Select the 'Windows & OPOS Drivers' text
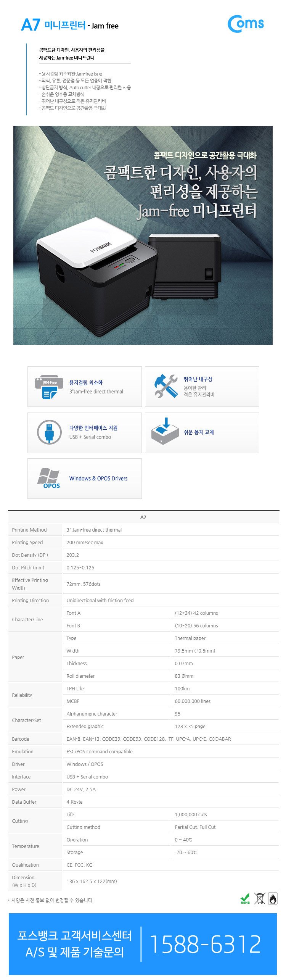Viewport: 286px width, 980px height. click(x=98, y=478)
